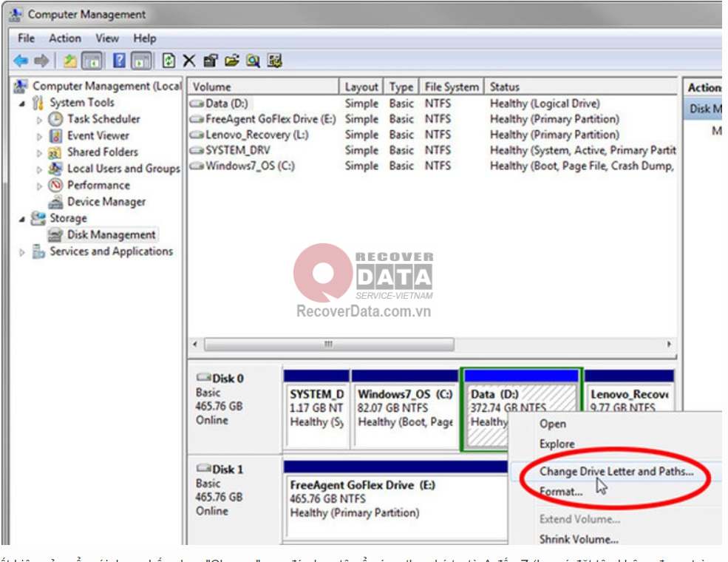Click the Back arrow toolbar icon
Viewport: 728px width, 562px height.
pyautogui.click(x=20, y=61)
